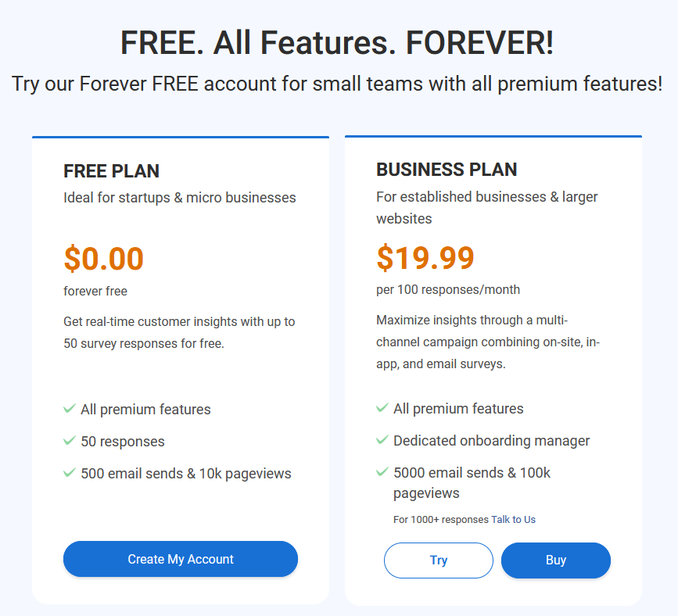Click the checkmark next to '50 responses'
This screenshot has width=678, height=616.
coord(70,440)
